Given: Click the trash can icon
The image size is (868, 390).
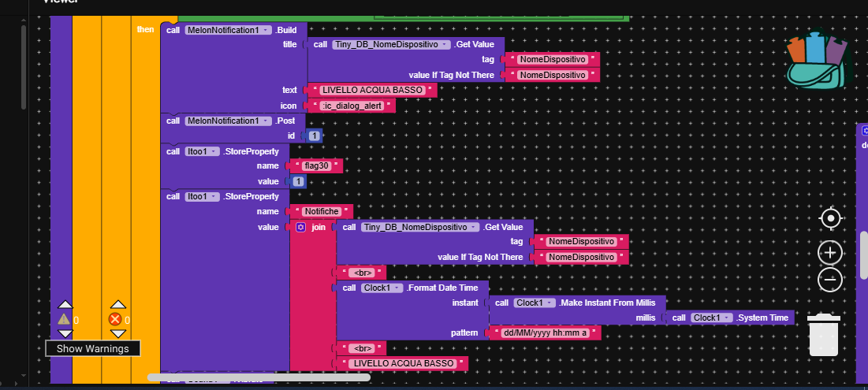Looking at the screenshot, I should pos(824,335).
